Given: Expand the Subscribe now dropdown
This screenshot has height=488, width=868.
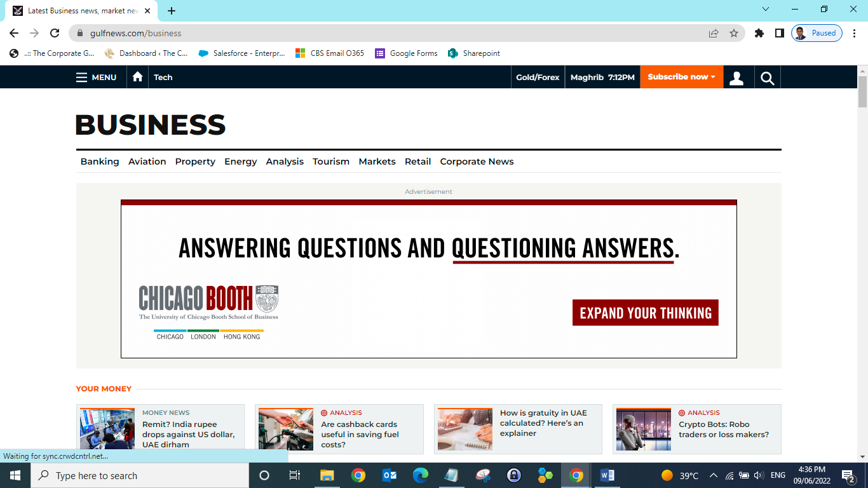Looking at the screenshot, I should 681,77.
